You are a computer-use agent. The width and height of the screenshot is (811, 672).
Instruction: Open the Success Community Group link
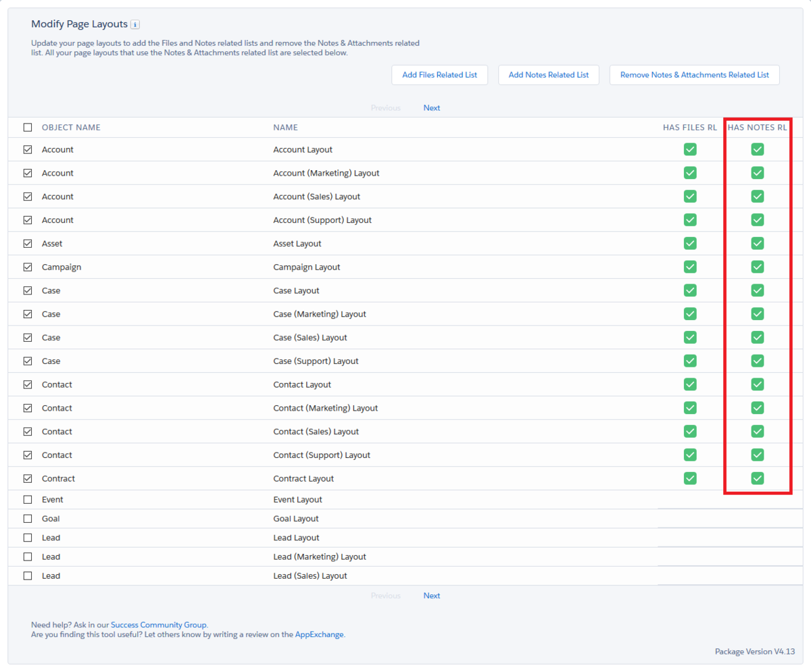159,625
